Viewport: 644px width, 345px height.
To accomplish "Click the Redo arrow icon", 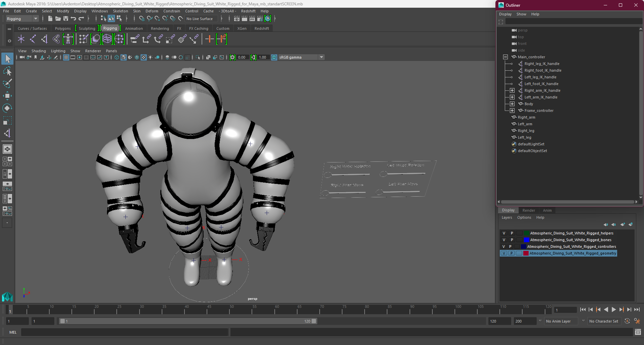I will tap(81, 19).
